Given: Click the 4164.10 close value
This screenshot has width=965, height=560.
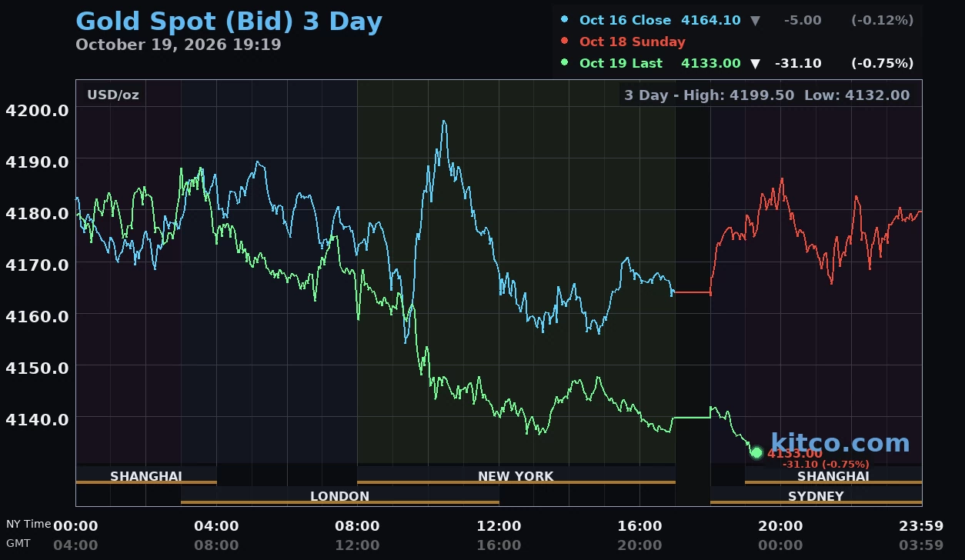Looking at the screenshot, I should click(711, 20).
